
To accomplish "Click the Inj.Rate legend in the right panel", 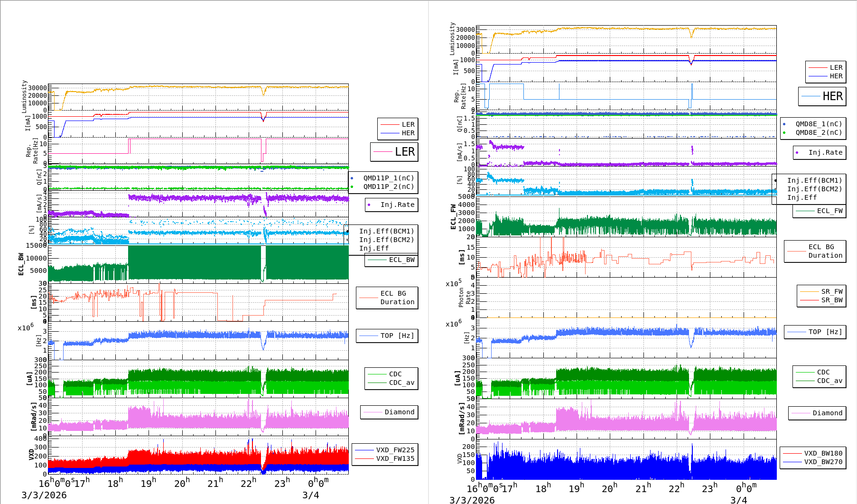I will pos(825,152).
